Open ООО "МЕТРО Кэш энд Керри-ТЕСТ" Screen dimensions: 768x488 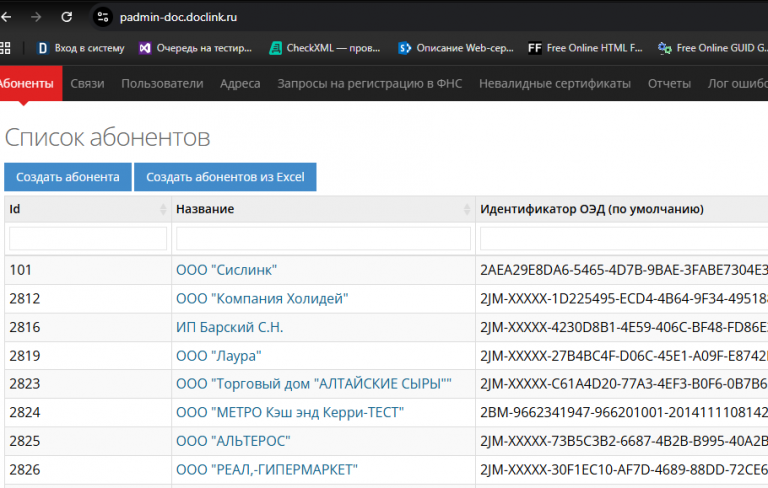290,413
